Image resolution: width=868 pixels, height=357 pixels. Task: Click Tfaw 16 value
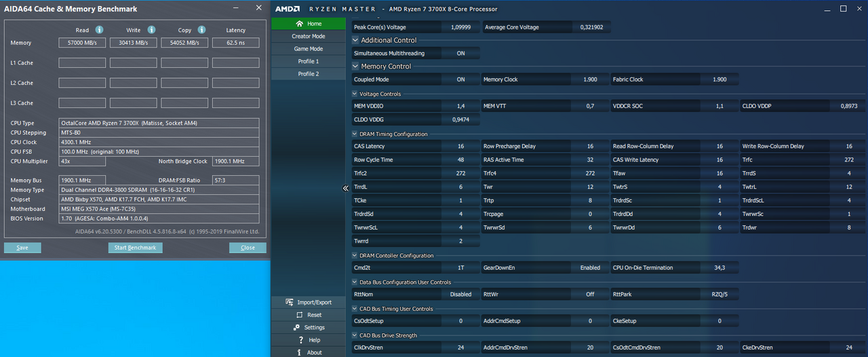click(719, 173)
